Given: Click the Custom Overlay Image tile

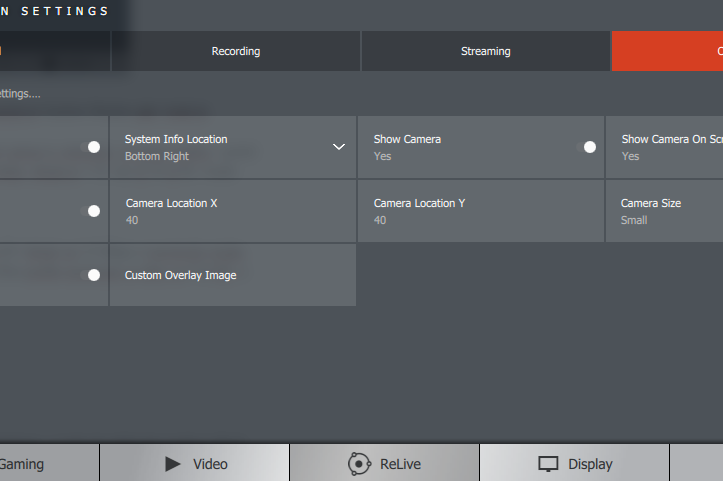Looking at the screenshot, I should 232,275.
